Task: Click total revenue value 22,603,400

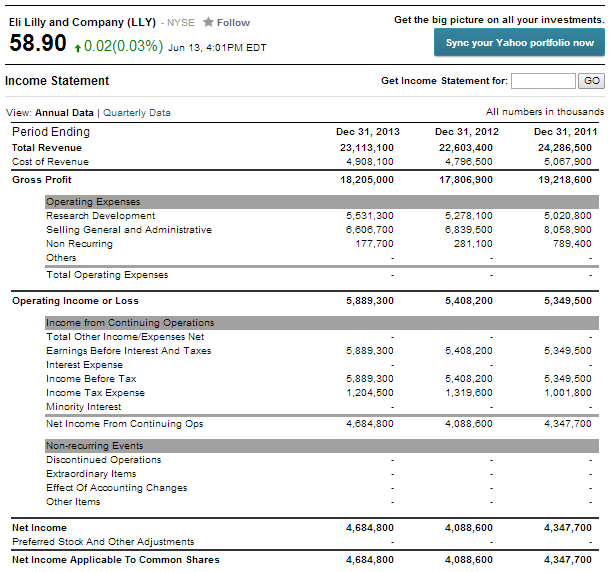Action: pos(466,148)
